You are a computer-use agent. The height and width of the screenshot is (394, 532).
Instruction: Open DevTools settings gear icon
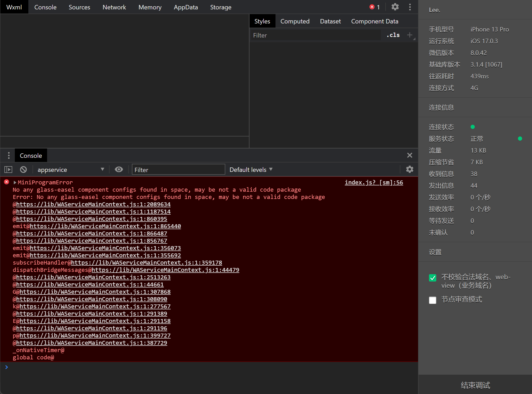coord(395,7)
